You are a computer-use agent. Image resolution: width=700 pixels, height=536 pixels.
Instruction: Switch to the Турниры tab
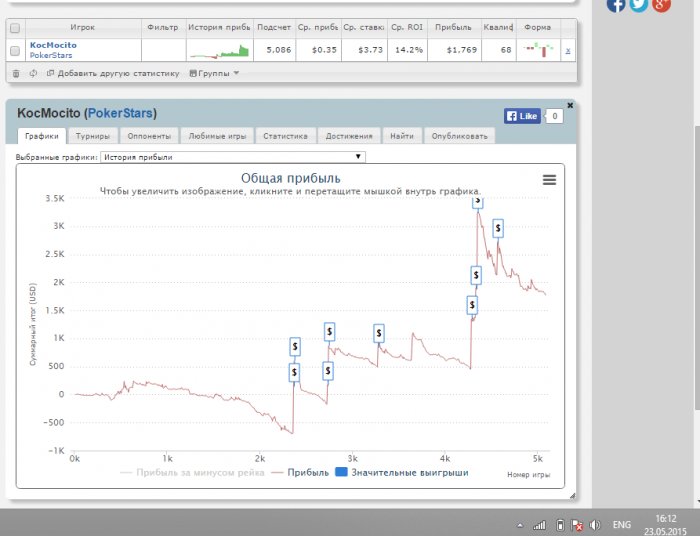point(92,136)
